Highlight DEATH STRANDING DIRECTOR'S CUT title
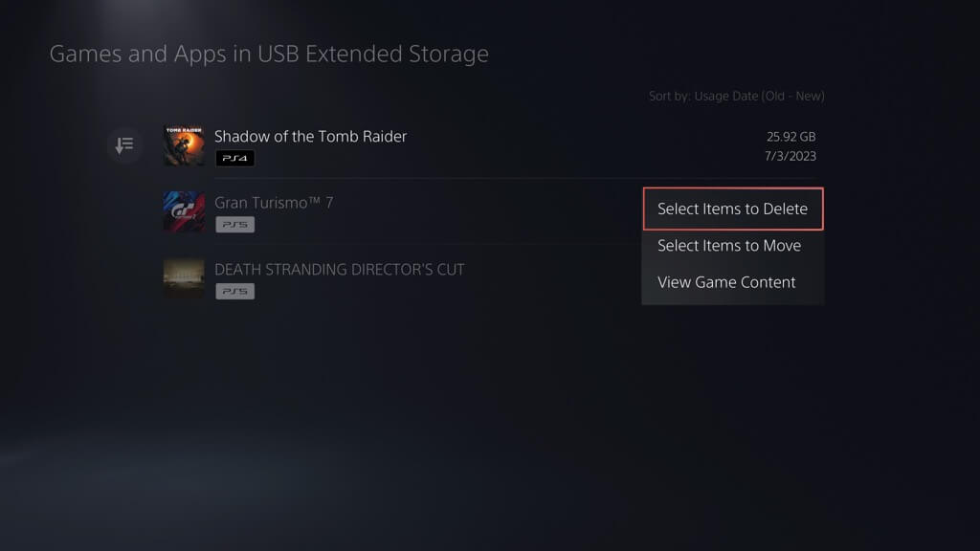980x551 pixels. [339, 270]
